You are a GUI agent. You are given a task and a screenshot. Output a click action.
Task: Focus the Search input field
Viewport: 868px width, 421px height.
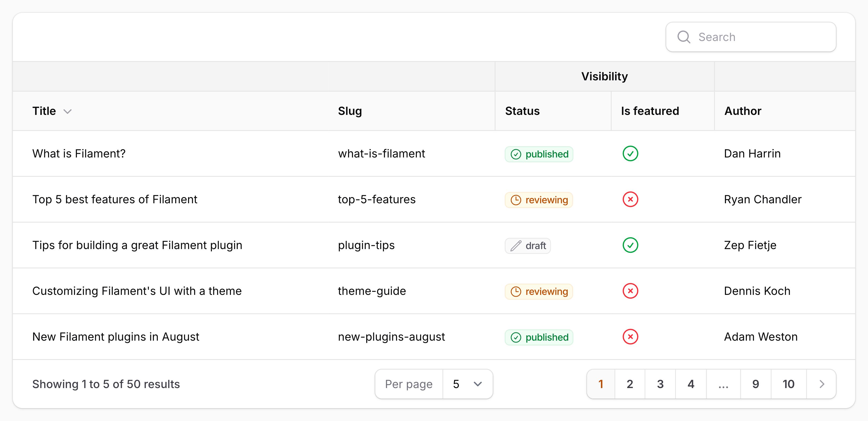pyautogui.click(x=751, y=37)
